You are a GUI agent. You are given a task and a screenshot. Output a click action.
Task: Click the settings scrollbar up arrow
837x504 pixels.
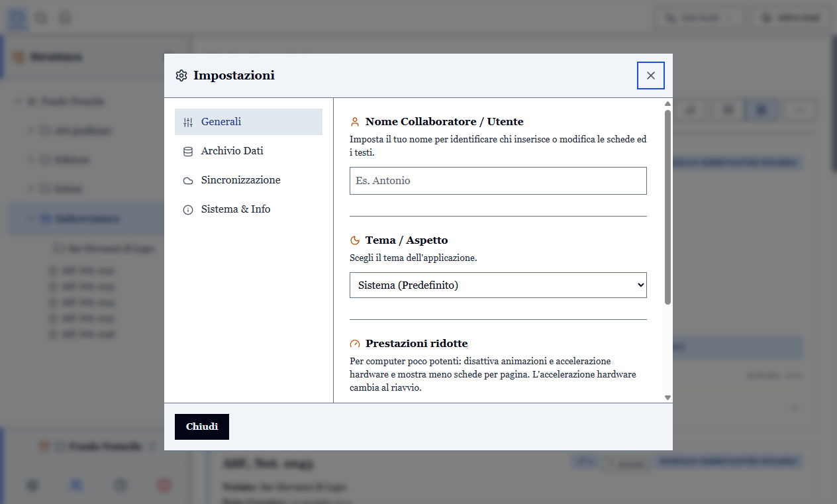[667, 104]
